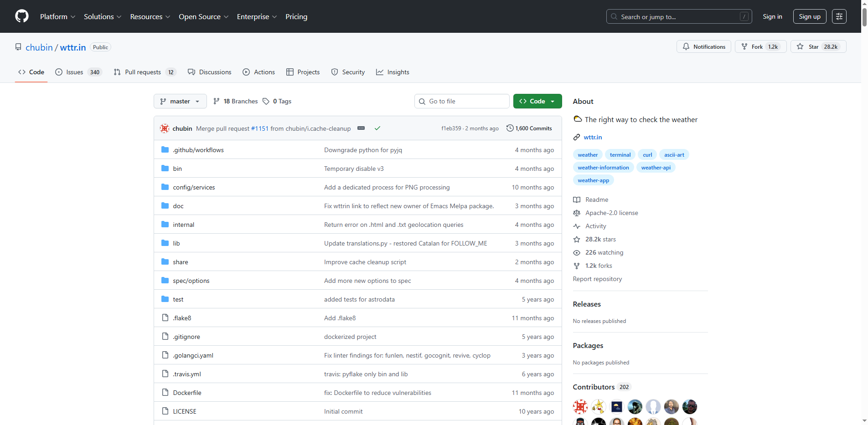This screenshot has width=868, height=425.
Task: Open pull request #1151 link
Action: 260,128
